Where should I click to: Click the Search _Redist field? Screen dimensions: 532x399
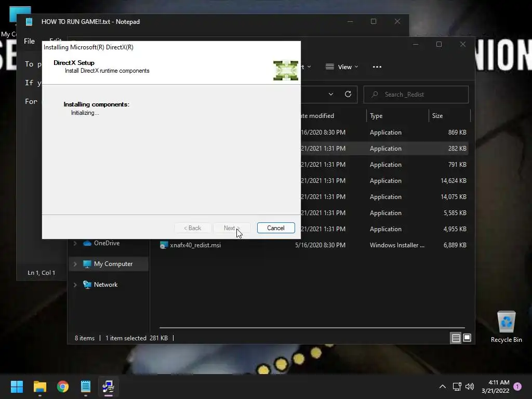point(416,95)
